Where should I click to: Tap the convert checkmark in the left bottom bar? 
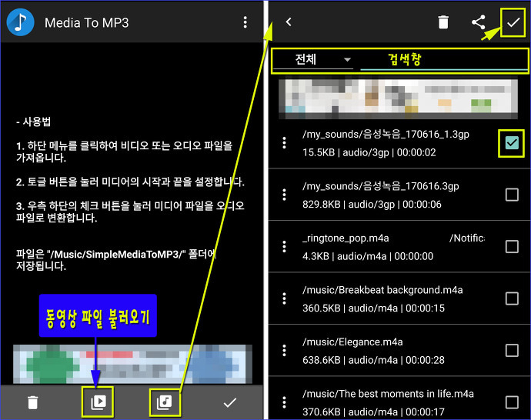(x=230, y=403)
